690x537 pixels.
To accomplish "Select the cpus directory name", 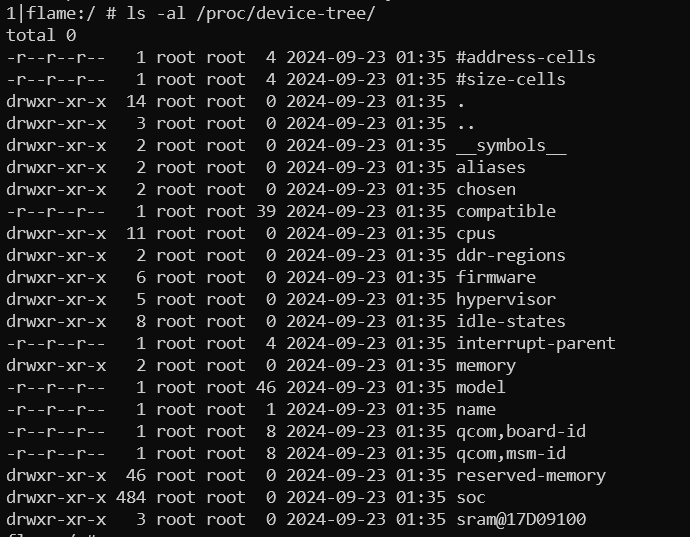I will 476,233.
